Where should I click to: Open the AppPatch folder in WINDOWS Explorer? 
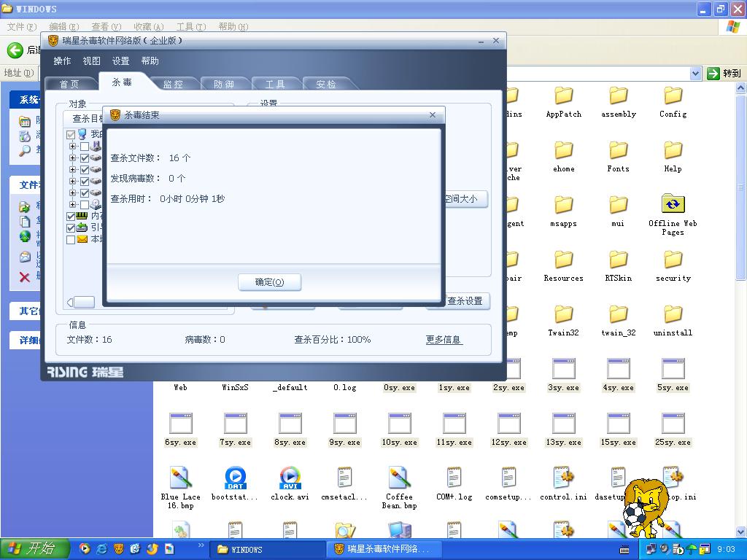click(x=564, y=96)
